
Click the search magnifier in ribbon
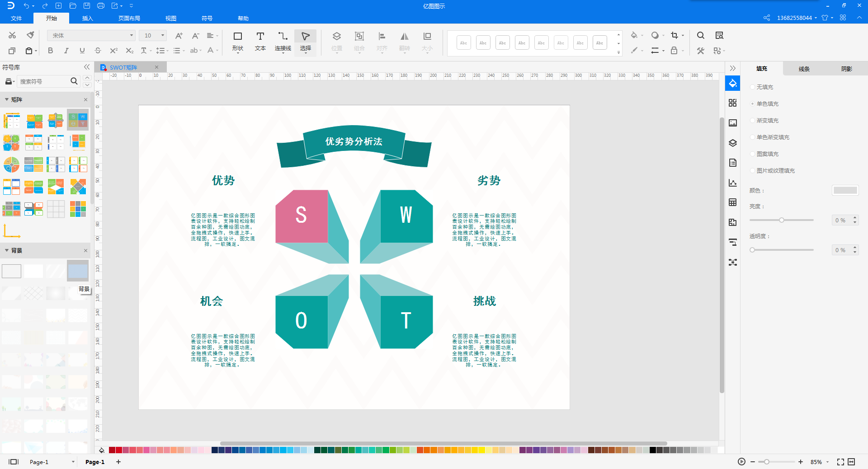tap(700, 35)
